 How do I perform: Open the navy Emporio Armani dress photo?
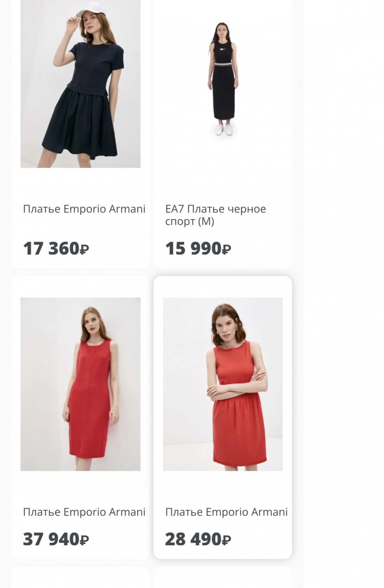80,84
